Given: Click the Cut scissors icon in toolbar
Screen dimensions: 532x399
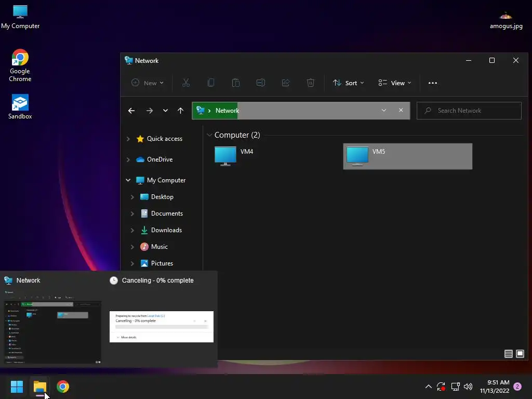Looking at the screenshot, I should point(186,83).
